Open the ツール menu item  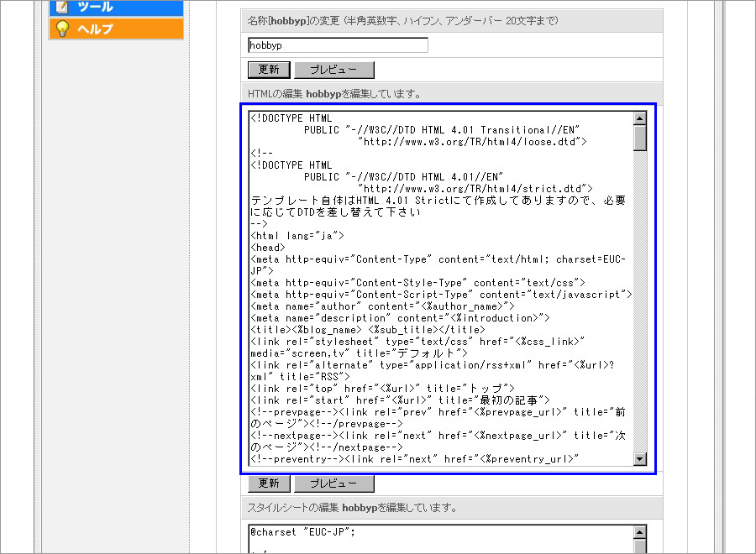(x=116, y=8)
